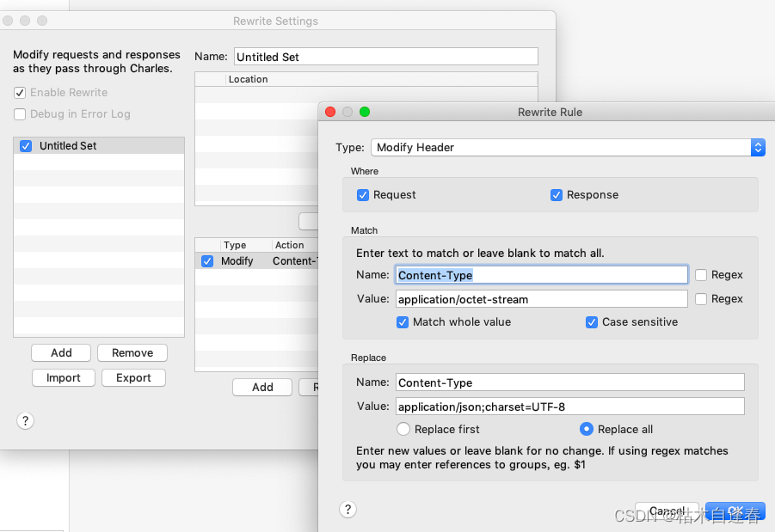Viewport: 775px width, 532px height.
Task: Toggle Debug in Error Log checkbox
Action: (20, 114)
